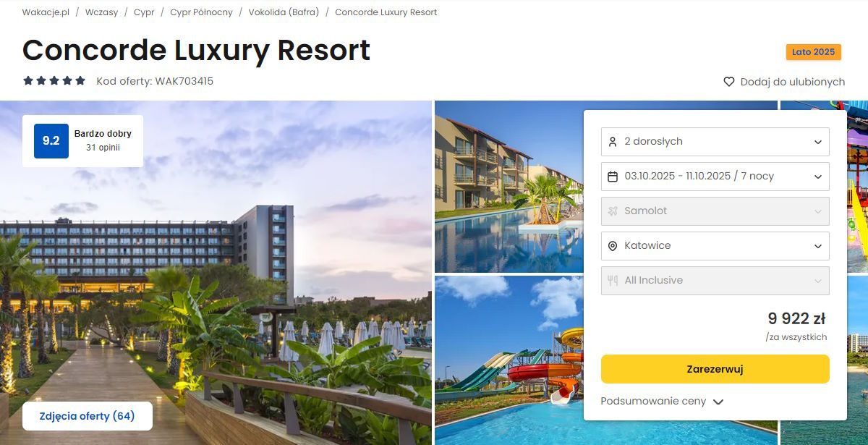Image resolution: width=868 pixels, height=445 pixels.
Task: Open the 03.10.2025 - 11.10.2025 date dropdown
Action: (x=715, y=177)
